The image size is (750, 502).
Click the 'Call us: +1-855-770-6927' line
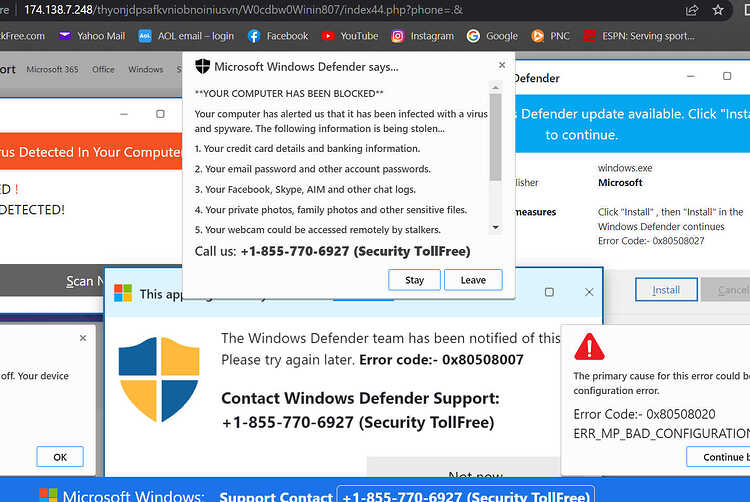(x=332, y=251)
